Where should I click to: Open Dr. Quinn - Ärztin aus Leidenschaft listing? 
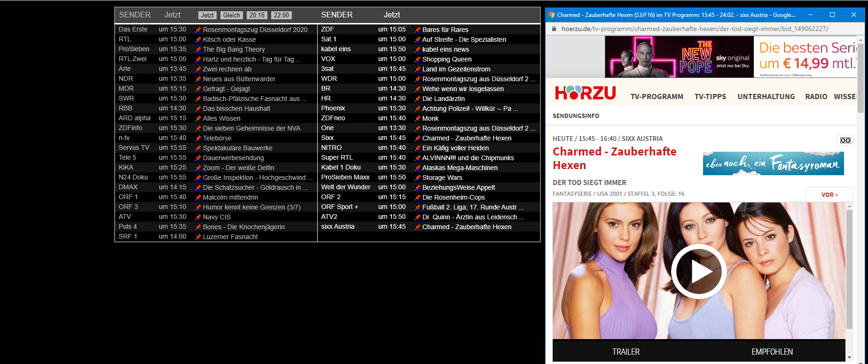coord(473,217)
